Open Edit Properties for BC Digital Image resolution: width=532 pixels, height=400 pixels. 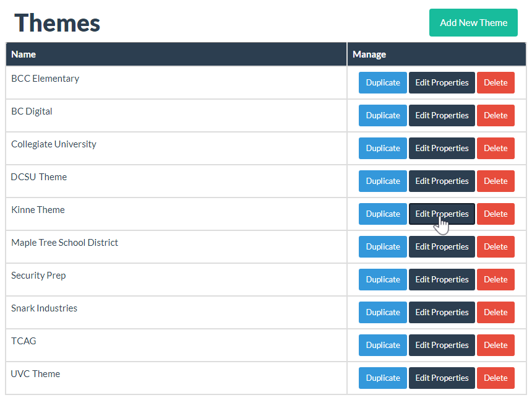[x=442, y=115]
